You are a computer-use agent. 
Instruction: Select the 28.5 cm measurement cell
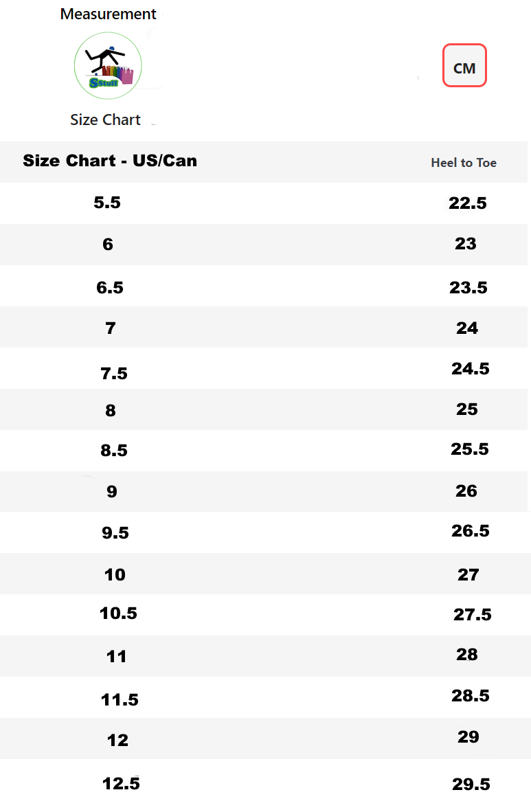pos(471,696)
